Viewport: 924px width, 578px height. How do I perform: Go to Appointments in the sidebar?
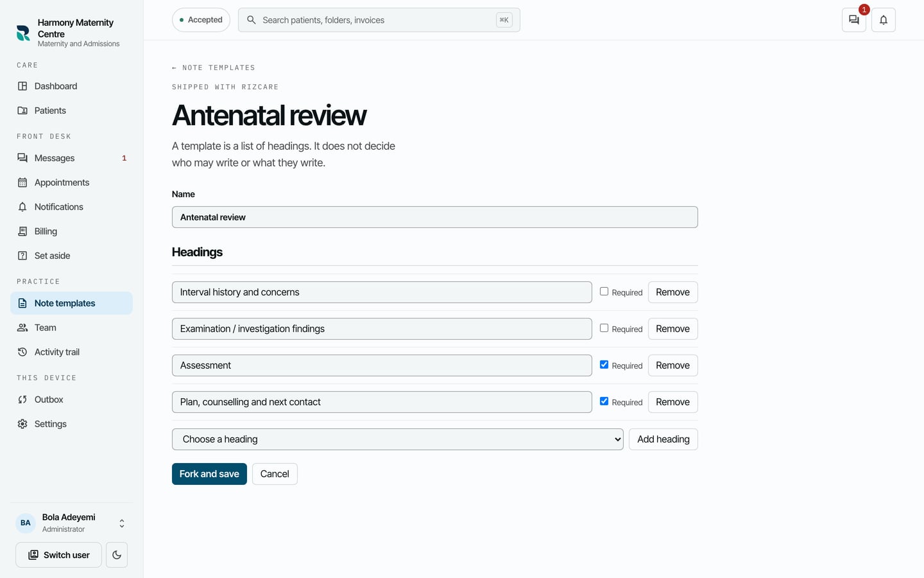(71, 182)
